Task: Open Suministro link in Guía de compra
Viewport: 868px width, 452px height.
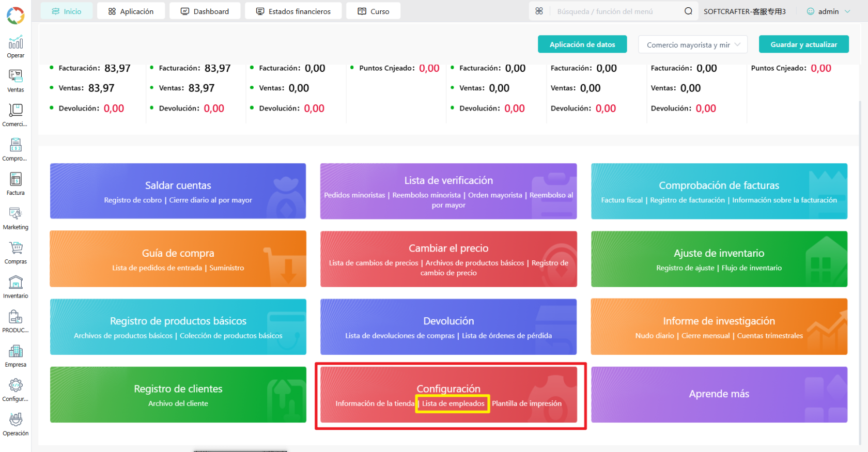Action: (x=226, y=268)
